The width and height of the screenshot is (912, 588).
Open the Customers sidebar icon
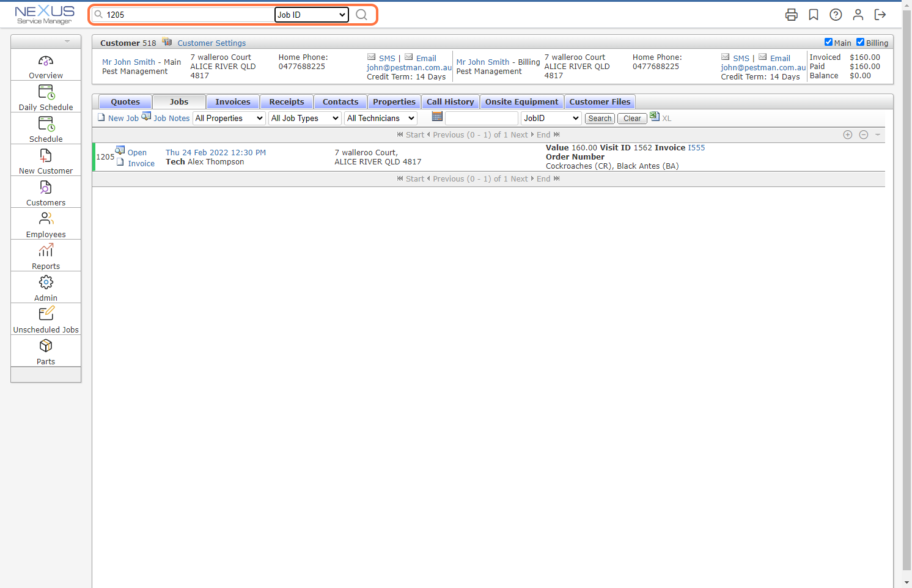click(46, 188)
